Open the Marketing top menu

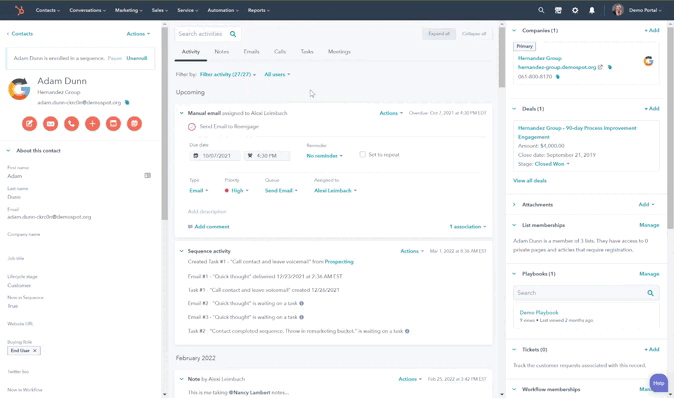coord(129,10)
